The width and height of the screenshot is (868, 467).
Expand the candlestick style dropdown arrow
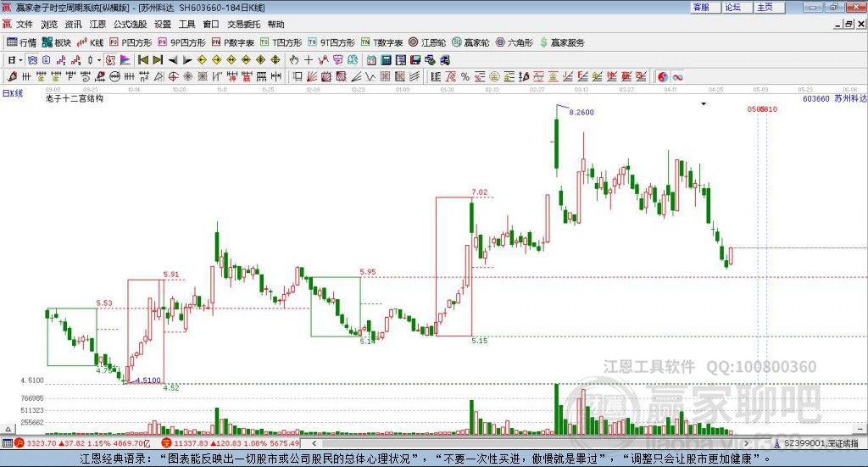coord(100,60)
